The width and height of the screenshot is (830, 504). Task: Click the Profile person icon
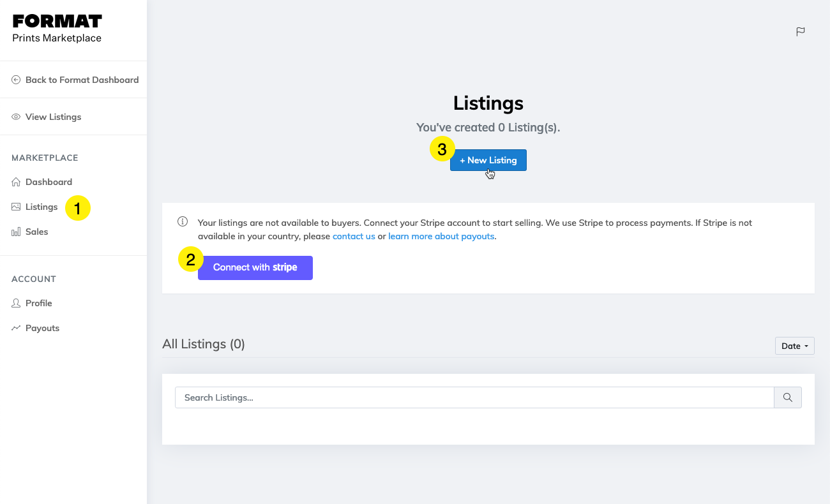click(17, 303)
